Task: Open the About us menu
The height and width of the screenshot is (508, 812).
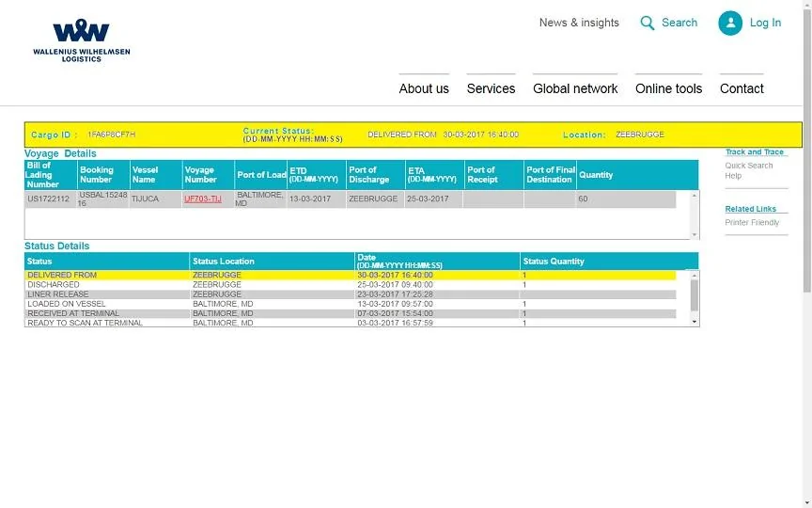Action: point(424,88)
